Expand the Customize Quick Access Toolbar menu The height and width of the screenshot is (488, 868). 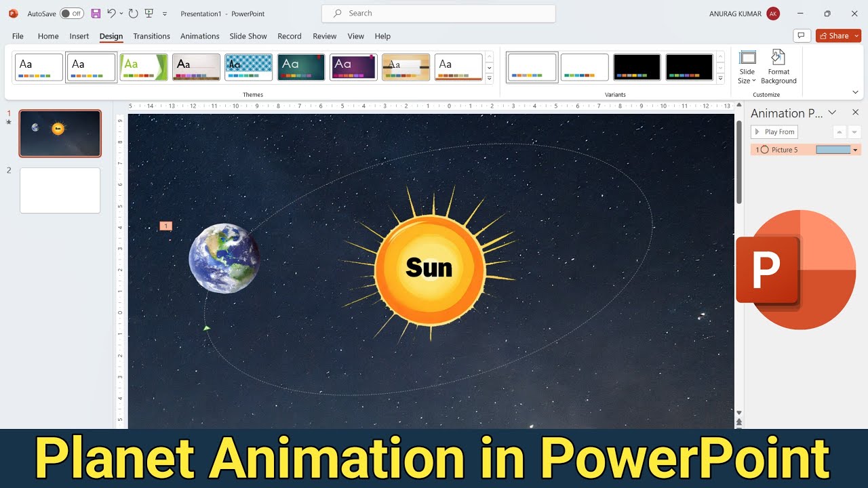pyautogui.click(x=164, y=14)
